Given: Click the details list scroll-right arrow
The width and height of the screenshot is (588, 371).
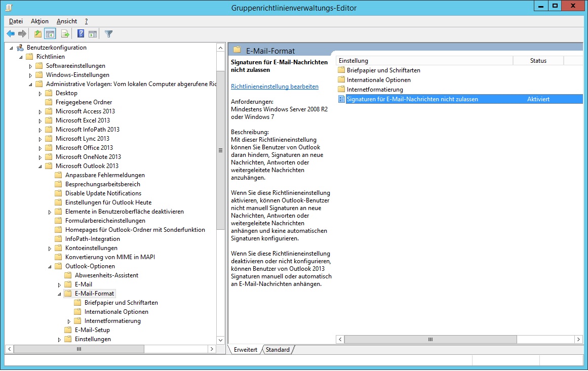Looking at the screenshot, I should click(578, 339).
